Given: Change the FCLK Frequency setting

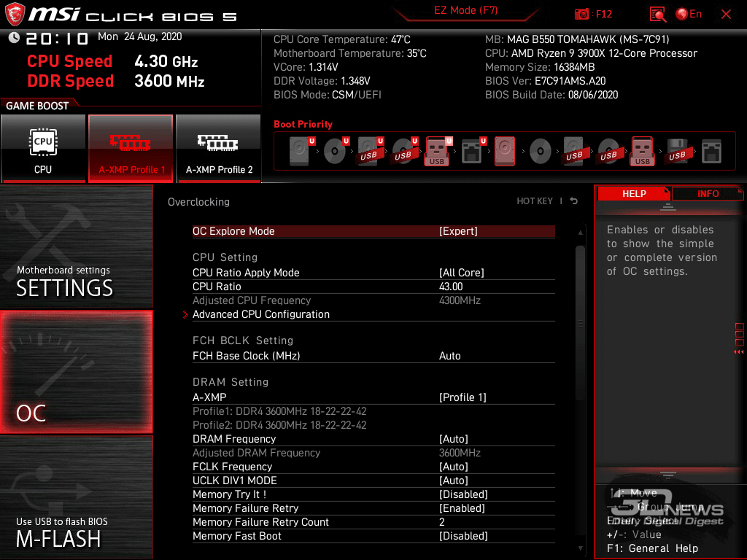Looking at the screenshot, I should (373, 467).
